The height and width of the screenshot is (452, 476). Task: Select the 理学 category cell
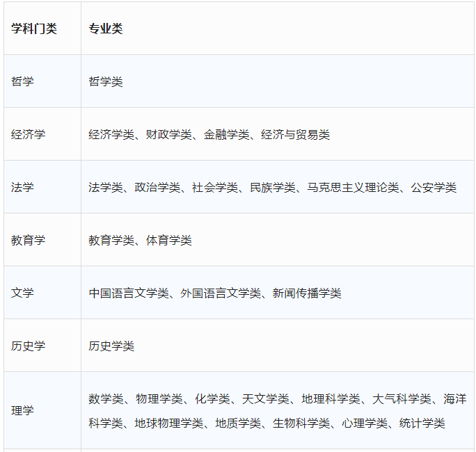click(22, 410)
